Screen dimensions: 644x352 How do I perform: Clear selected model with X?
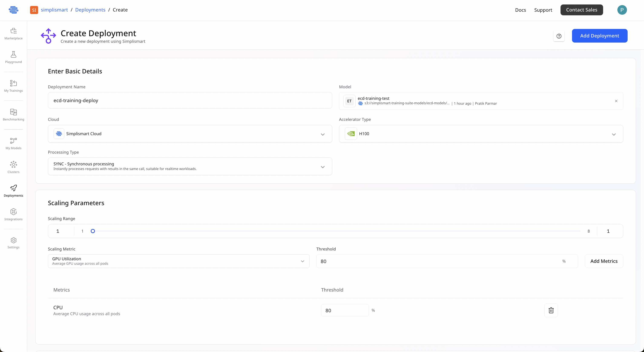pyautogui.click(x=616, y=101)
